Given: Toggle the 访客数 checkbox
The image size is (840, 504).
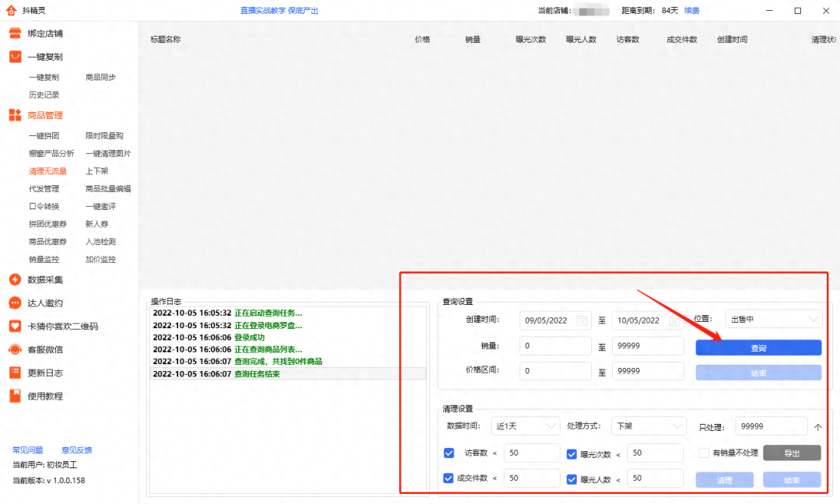Looking at the screenshot, I should coord(449,453).
